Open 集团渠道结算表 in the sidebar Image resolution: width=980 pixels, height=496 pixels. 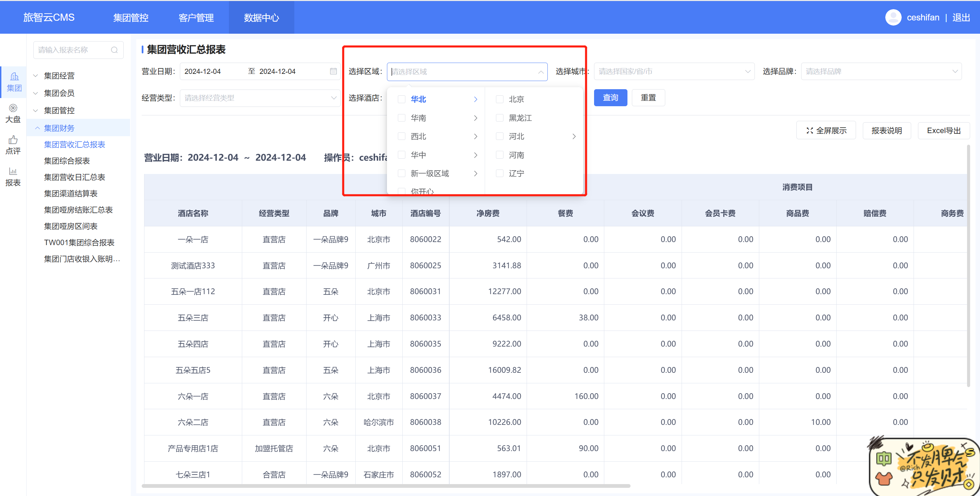(x=71, y=193)
